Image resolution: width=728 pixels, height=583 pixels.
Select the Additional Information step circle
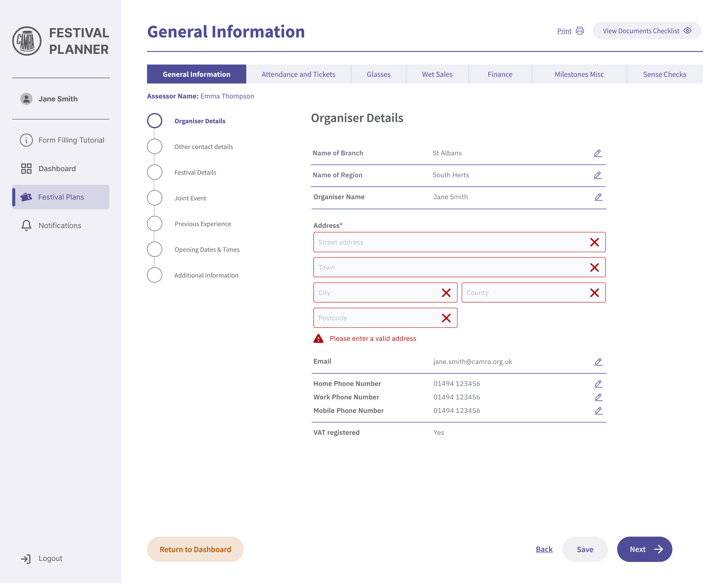coord(154,275)
